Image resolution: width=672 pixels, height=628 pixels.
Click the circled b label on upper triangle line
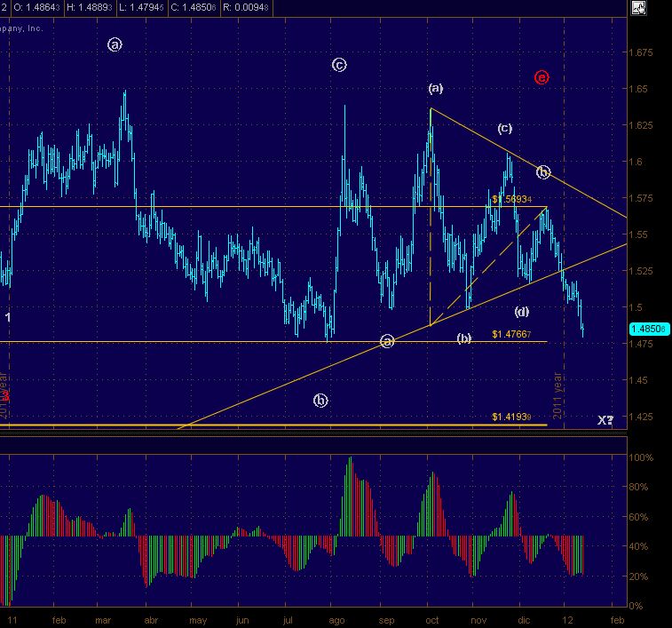tap(543, 172)
